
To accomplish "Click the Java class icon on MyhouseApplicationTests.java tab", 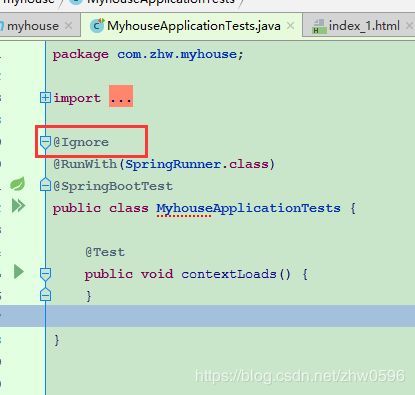I will 97,26.
